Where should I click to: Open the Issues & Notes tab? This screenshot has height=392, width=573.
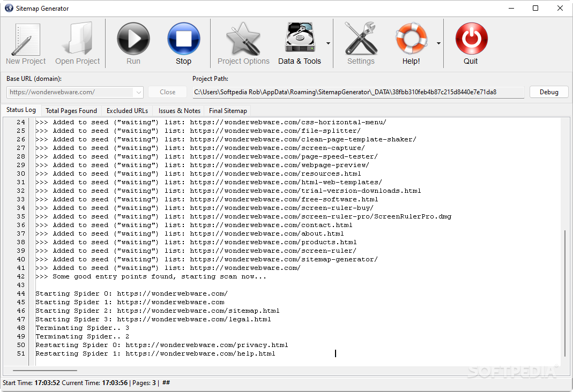tap(179, 111)
